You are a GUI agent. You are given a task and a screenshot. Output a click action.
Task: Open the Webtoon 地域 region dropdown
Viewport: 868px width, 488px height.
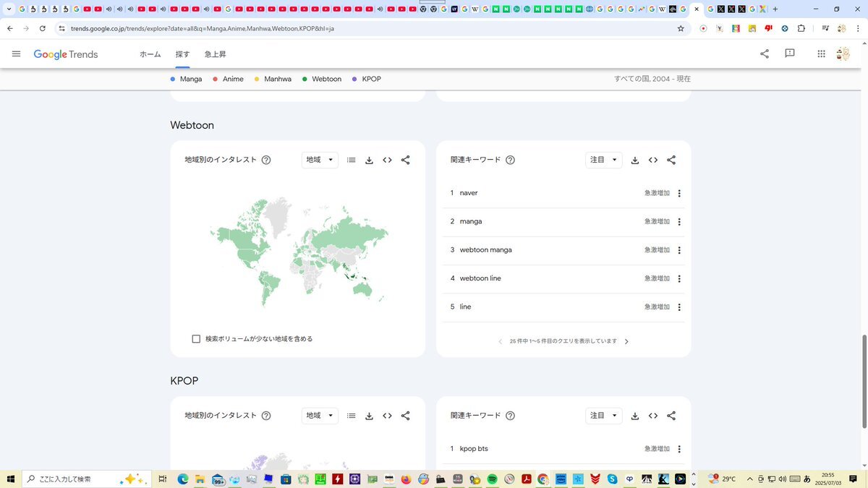[x=320, y=160]
